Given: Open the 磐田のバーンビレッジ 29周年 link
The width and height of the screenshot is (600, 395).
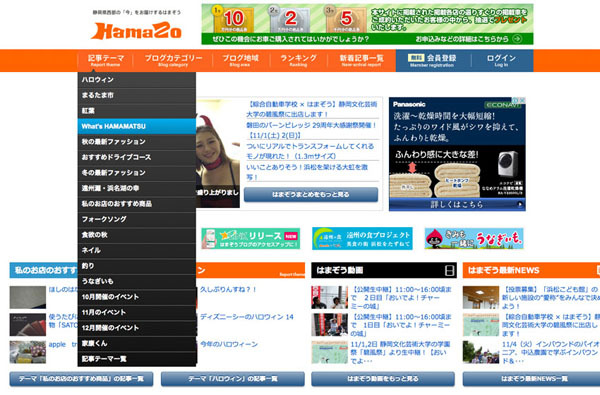Looking at the screenshot, I should [311, 130].
